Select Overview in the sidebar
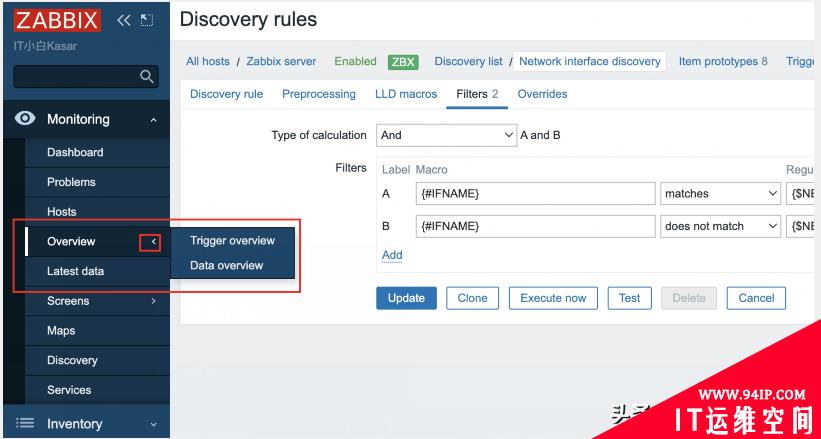The width and height of the screenshot is (821, 439). (x=71, y=242)
